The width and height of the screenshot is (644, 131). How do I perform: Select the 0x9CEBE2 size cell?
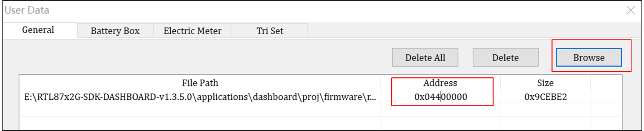[x=545, y=97]
